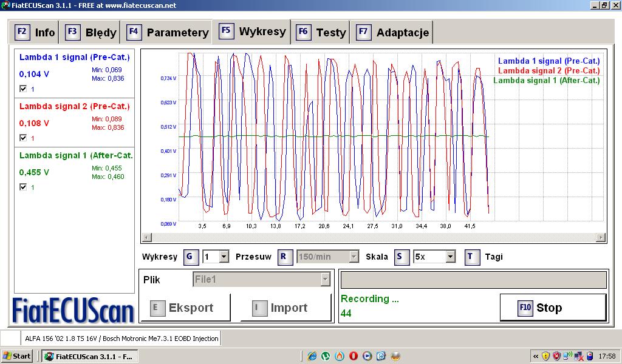This screenshot has width=622, height=364.
Task: Toggle Lambda signal 1 (After-Cat.) checkbox
Action: [x=23, y=187]
